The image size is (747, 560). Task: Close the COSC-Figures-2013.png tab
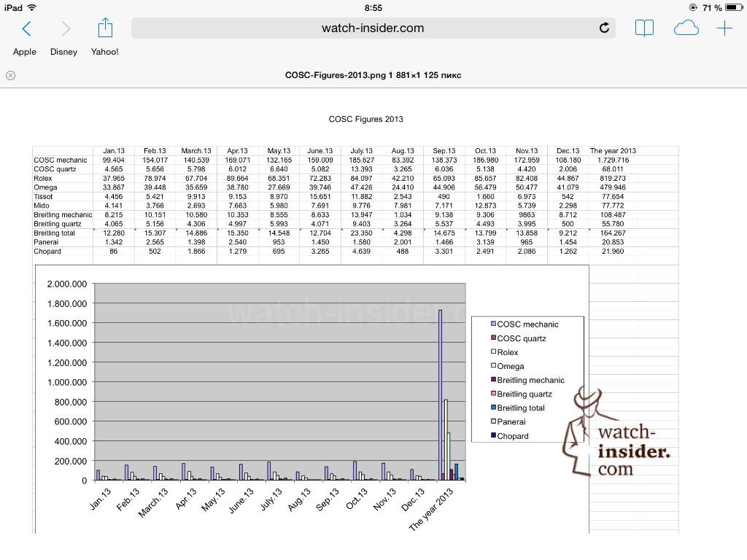coord(10,75)
